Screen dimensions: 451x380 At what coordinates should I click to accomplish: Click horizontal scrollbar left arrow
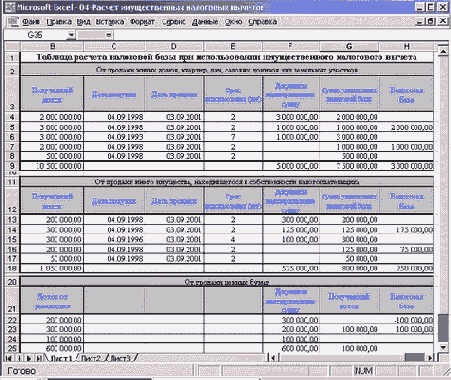273,358
